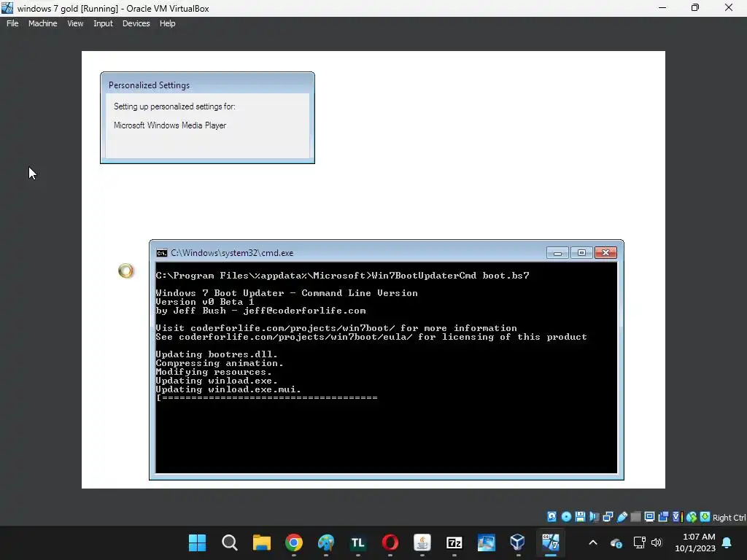Click the Right Ctrl host key label
Screen dimensions: 747x560
tap(729, 518)
